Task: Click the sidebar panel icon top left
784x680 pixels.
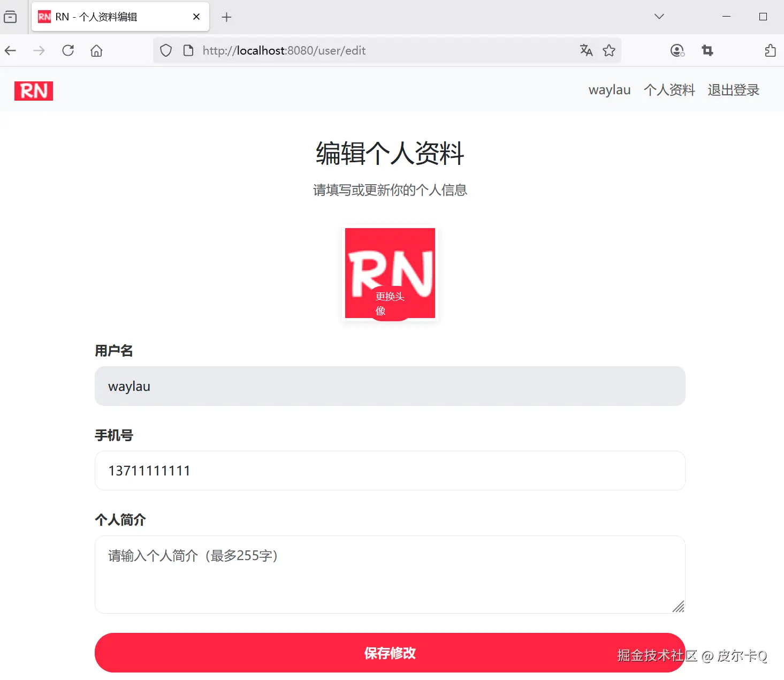Action: [10, 17]
